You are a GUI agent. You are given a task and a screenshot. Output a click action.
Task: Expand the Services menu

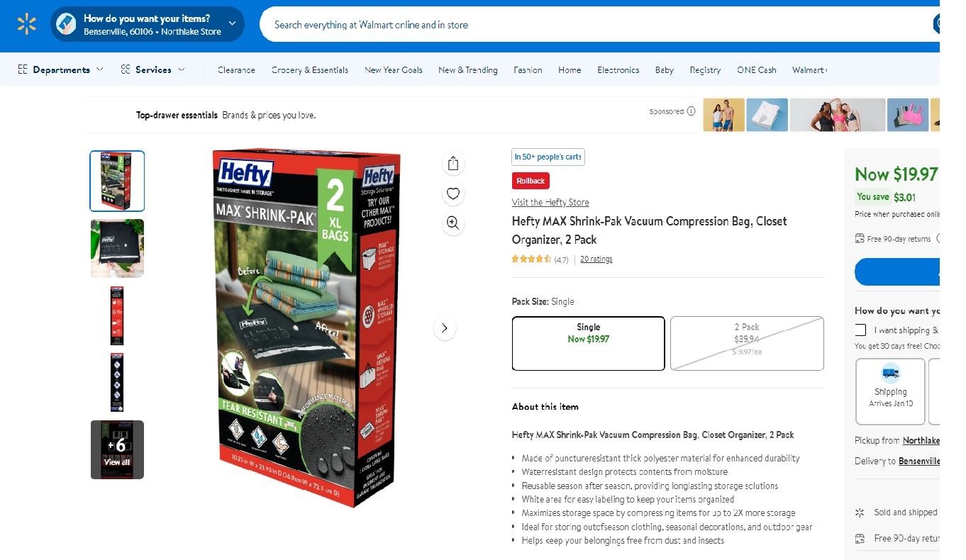click(x=152, y=69)
